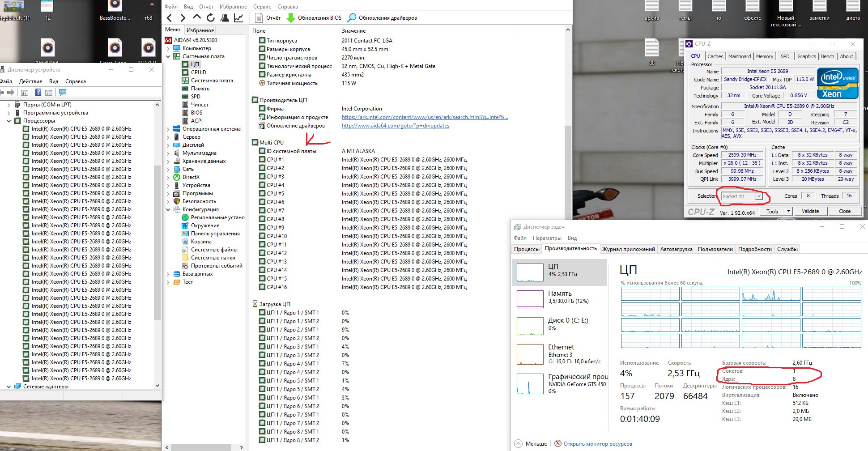Click scan hardware monitor icon in Device Manager
868x451 pixels.
(x=63, y=93)
